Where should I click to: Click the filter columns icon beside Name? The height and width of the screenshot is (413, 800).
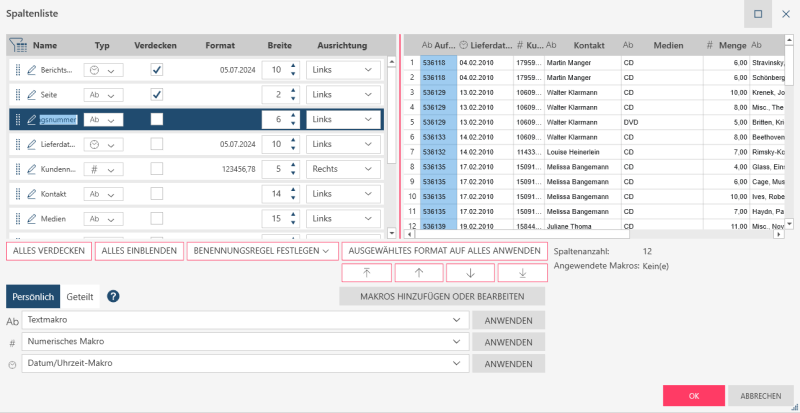18,45
